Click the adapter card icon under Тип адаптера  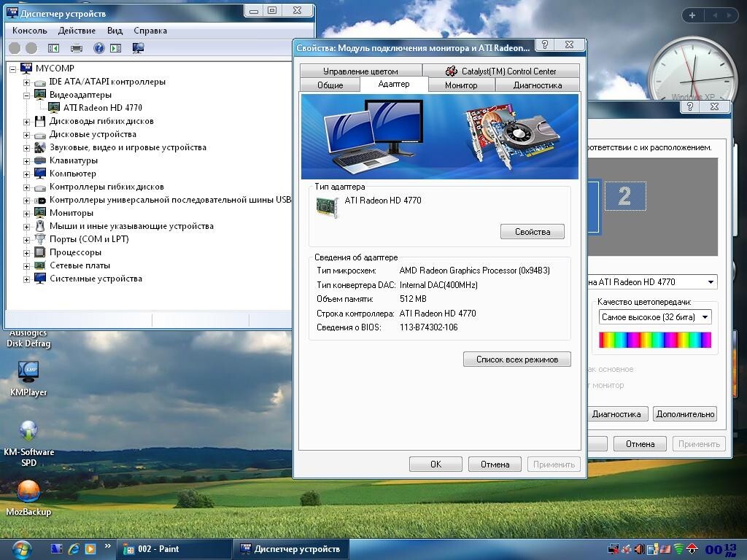[x=328, y=207]
